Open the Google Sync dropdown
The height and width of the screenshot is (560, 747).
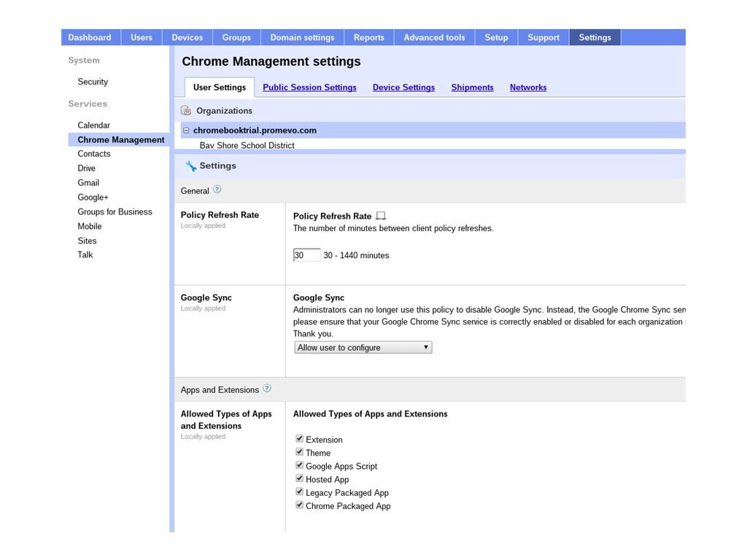coord(363,348)
